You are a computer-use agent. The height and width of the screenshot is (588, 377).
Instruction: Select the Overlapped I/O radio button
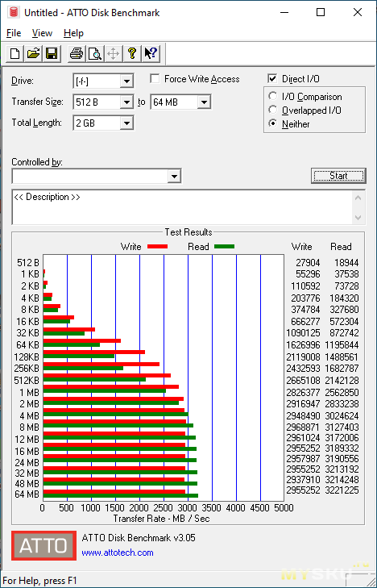tap(273, 111)
